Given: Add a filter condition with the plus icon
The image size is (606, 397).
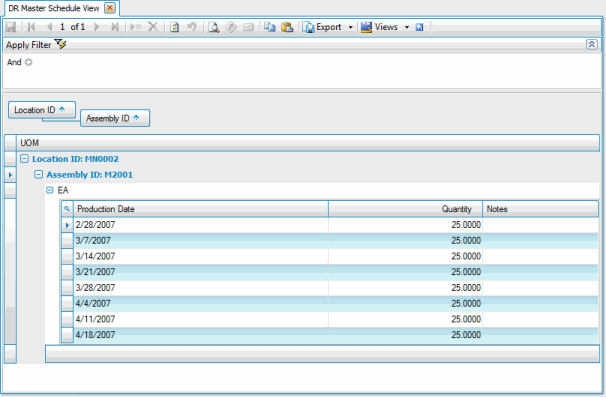Looking at the screenshot, I should pos(29,62).
